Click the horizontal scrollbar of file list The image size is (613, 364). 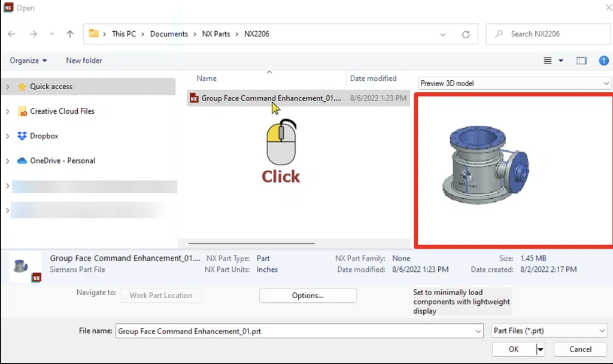[251, 243]
